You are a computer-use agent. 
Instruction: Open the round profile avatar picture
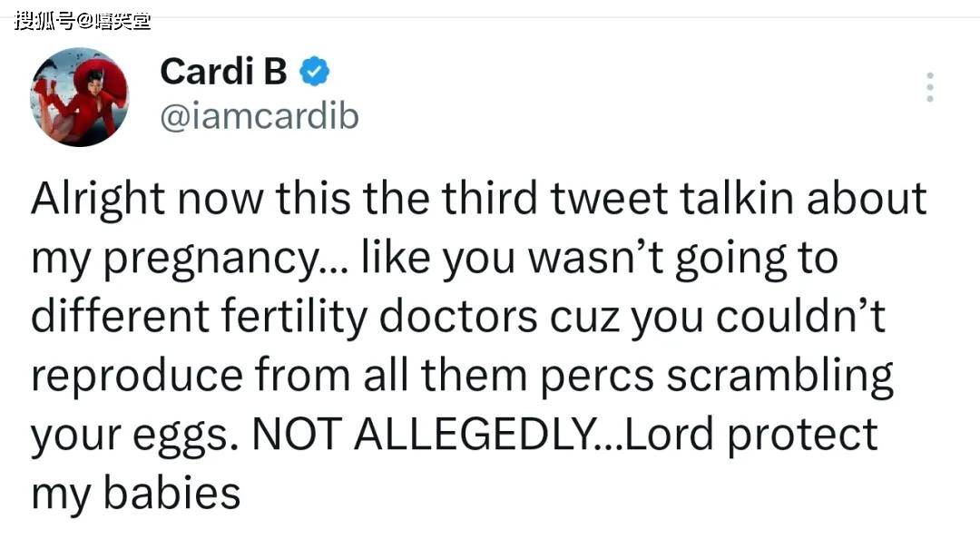pos(80,97)
